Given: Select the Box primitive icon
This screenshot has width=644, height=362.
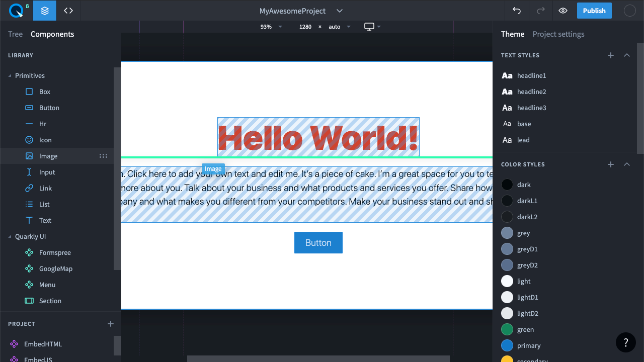Looking at the screenshot, I should click(x=29, y=92).
